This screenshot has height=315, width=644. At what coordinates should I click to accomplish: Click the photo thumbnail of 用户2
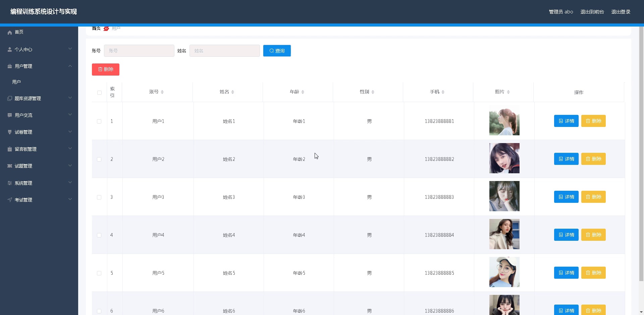click(x=504, y=158)
